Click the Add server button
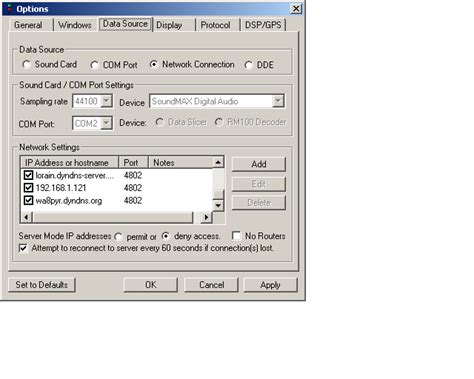The width and height of the screenshot is (474, 379). point(259,164)
